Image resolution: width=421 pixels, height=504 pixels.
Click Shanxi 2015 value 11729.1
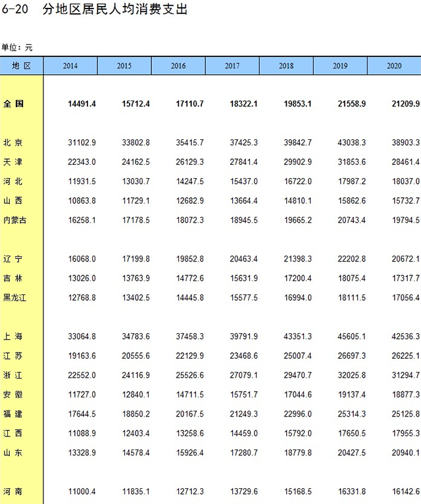click(136, 201)
